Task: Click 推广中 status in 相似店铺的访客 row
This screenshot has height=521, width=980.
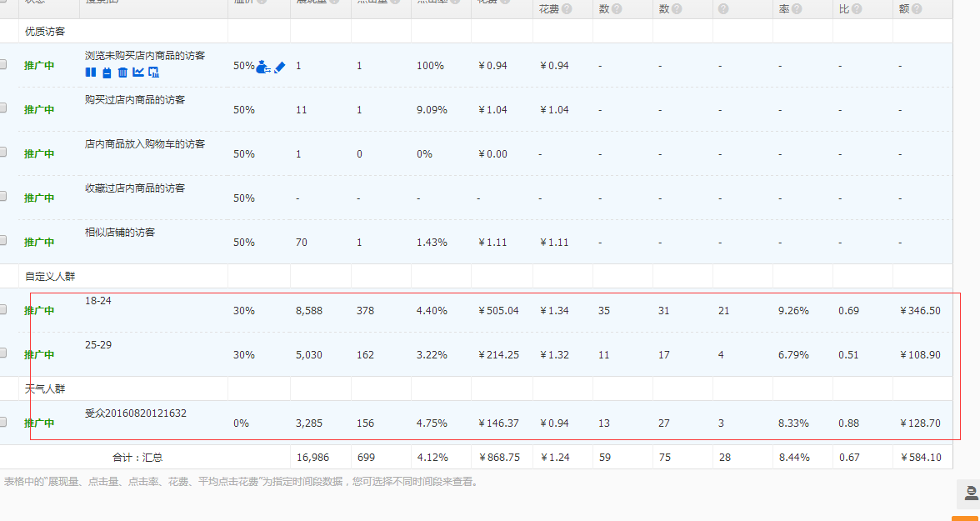Action: [x=39, y=242]
